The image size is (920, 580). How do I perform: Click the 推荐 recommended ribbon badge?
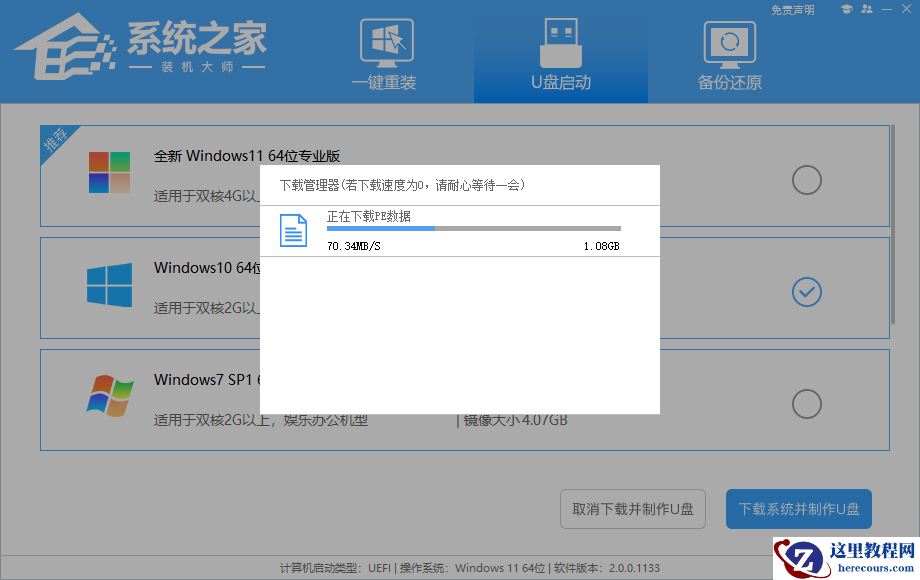(55, 140)
